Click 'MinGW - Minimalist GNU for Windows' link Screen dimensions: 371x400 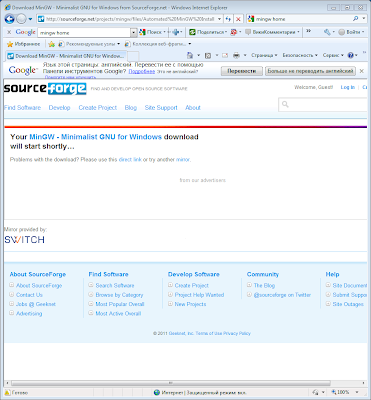[95, 137]
